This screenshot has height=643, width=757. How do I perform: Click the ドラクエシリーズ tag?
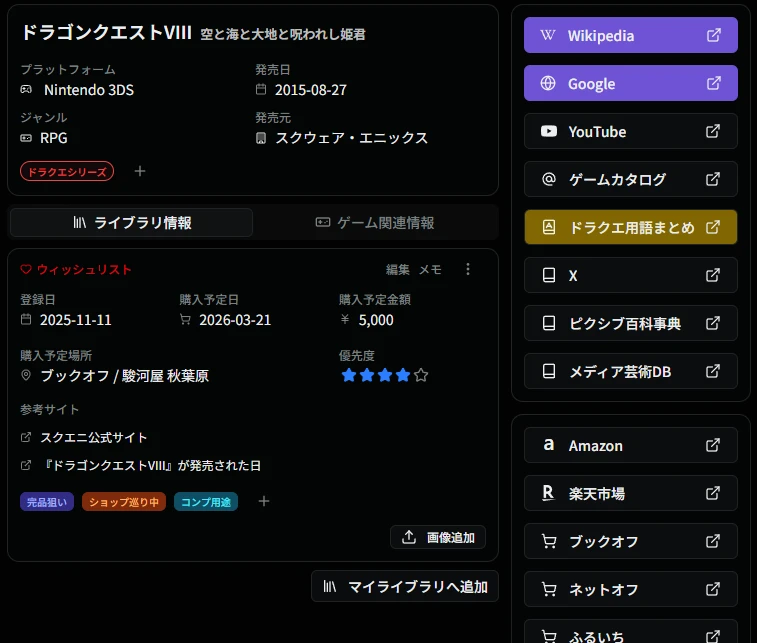pyautogui.click(x=67, y=171)
